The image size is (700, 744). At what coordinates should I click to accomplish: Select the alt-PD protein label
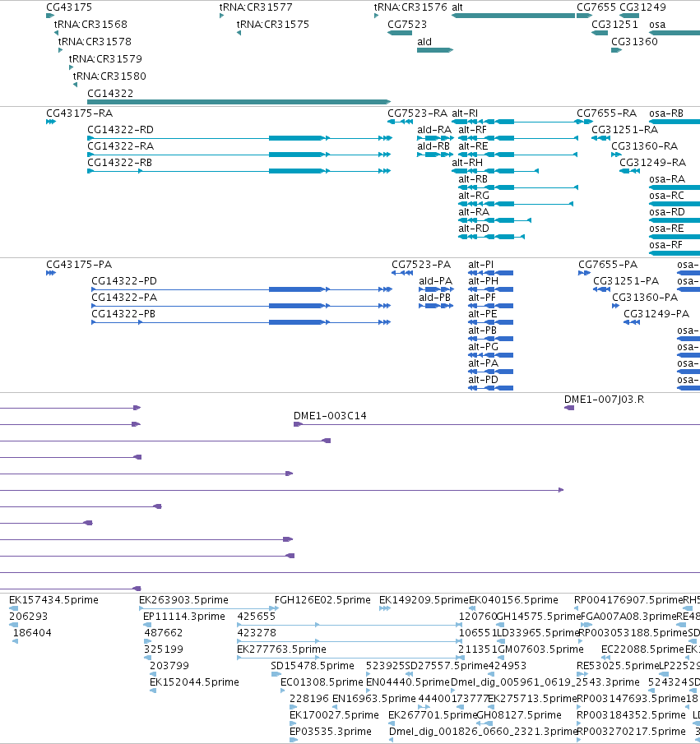[x=483, y=380]
